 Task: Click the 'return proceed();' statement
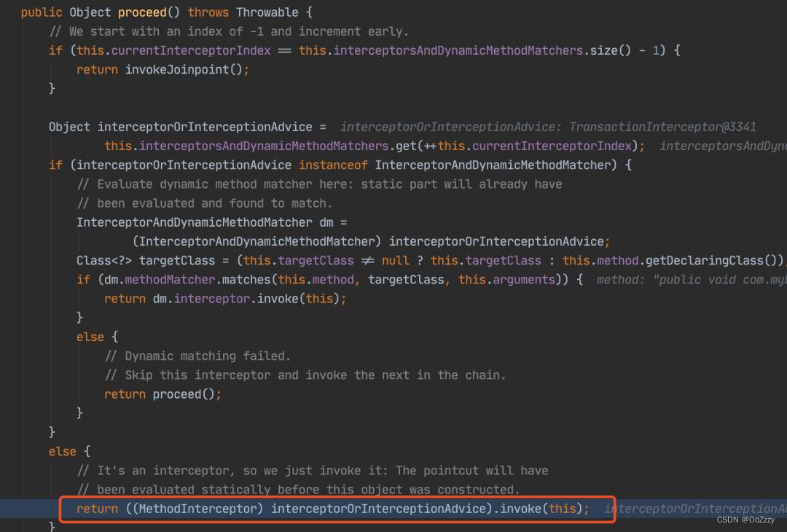tap(163, 394)
